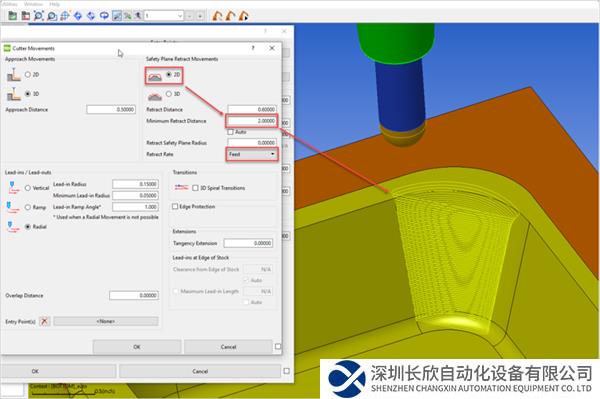The height and width of the screenshot is (399, 600).
Task: Select the Vertical lead-in radio button
Action: point(28,188)
